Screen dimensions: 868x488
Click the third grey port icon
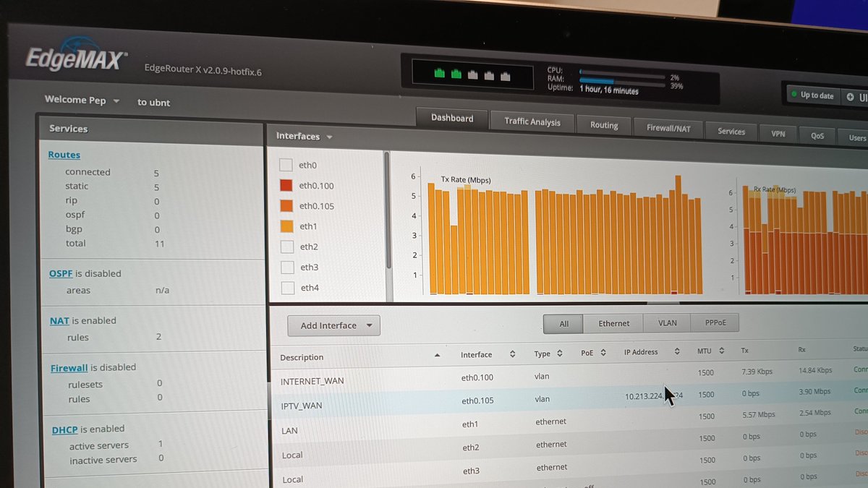472,74
